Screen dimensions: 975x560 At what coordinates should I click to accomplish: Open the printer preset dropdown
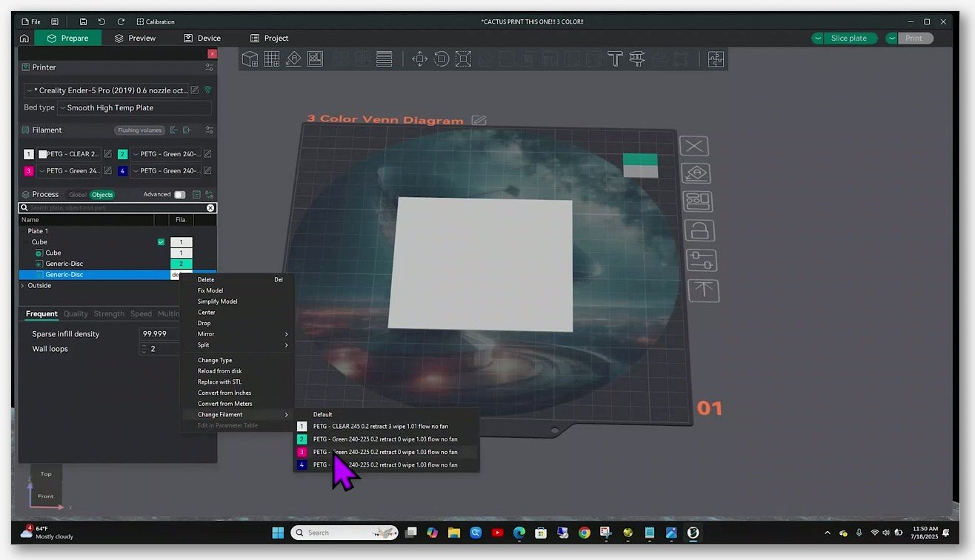[x=107, y=90]
